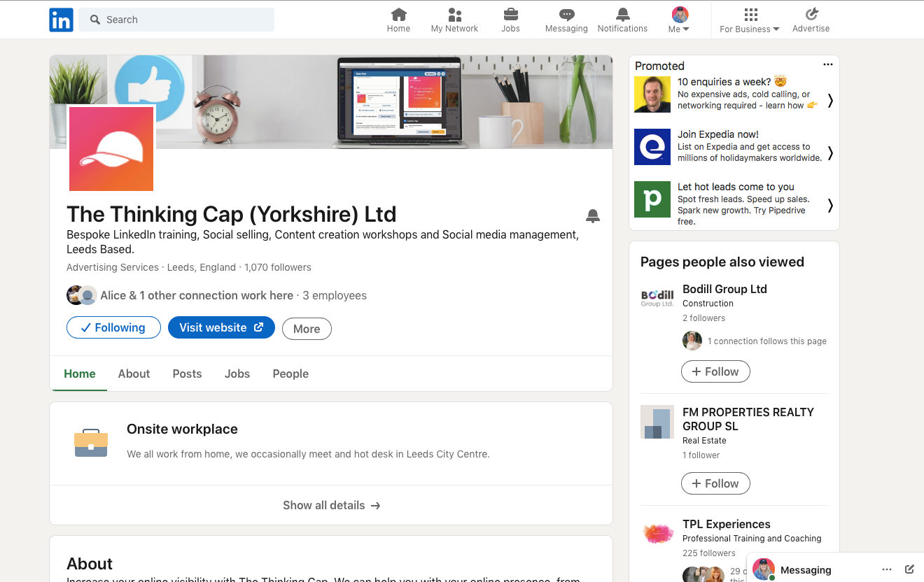Viewport: 924px width, 582px height.
Task: Toggle the Following button
Action: 113,327
